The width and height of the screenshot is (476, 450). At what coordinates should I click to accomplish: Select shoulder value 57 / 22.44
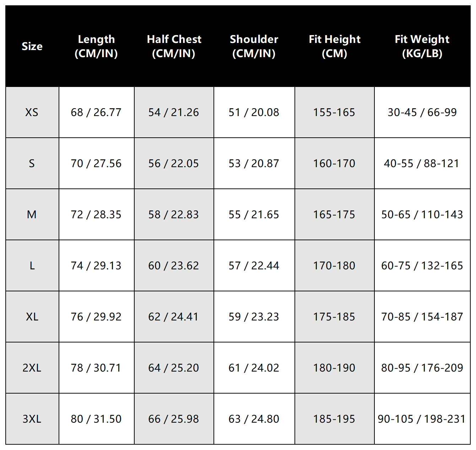[254, 266]
